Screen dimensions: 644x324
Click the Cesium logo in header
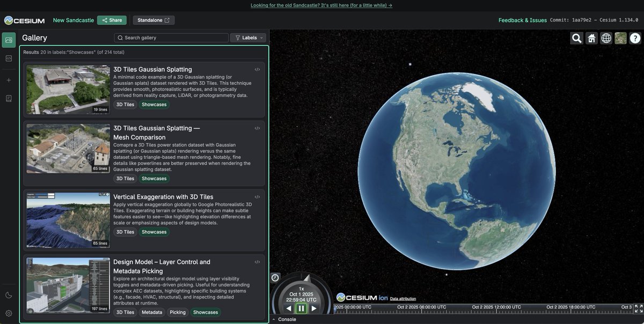[x=25, y=20]
